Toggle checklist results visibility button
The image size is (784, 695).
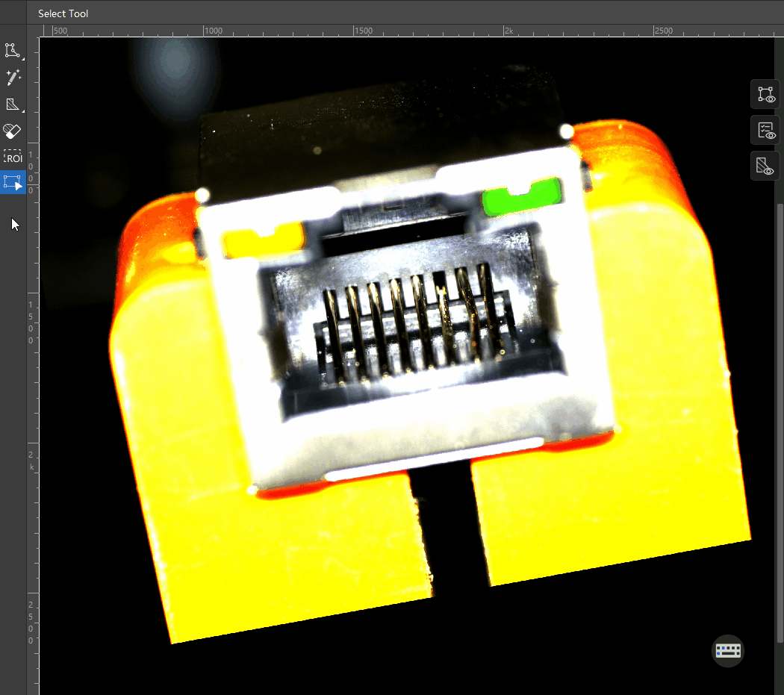click(765, 131)
